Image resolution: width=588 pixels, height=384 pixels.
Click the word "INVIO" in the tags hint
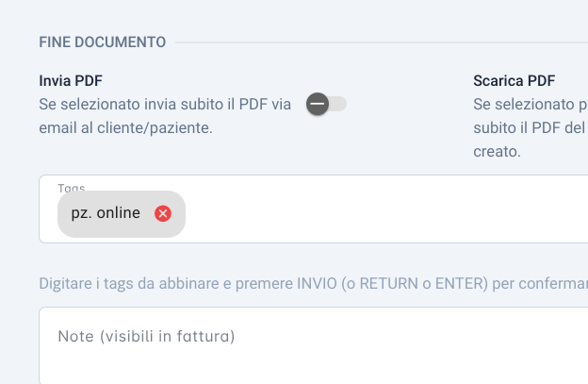coord(317,283)
